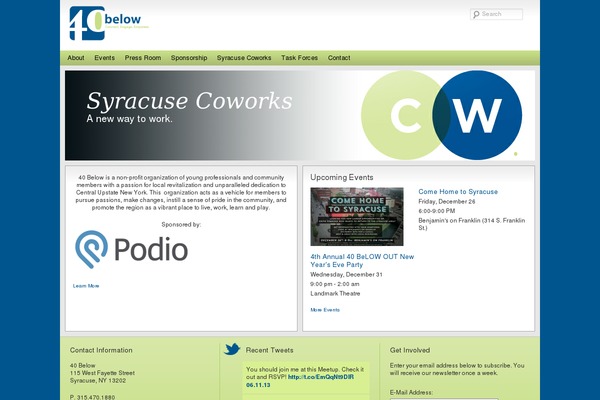Click the Podio sponsor logo
Screen dimensions: 600x400
click(x=131, y=249)
